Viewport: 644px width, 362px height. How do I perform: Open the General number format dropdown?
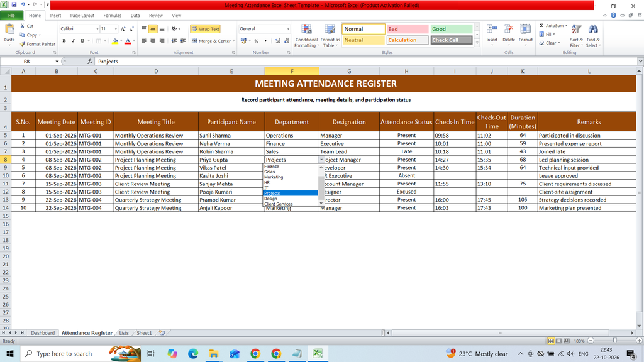pyautogui.click(x=288, y=29)
